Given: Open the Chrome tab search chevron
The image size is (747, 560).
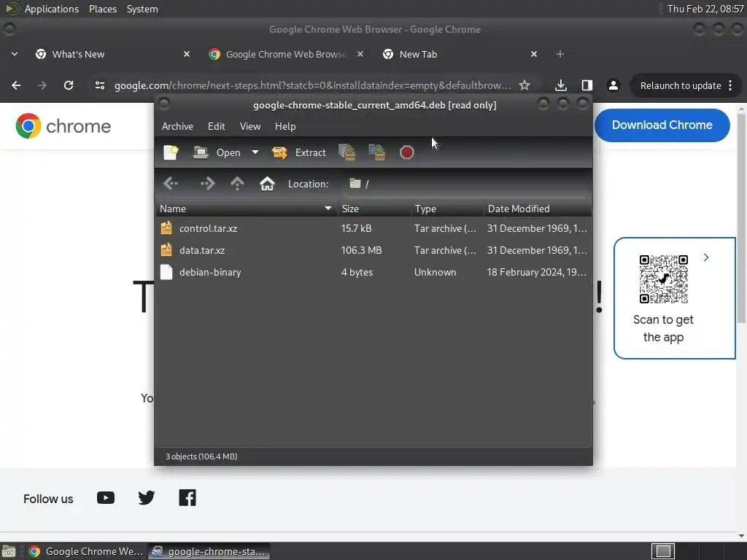Looking at the screenshot, I should [15, 54].
